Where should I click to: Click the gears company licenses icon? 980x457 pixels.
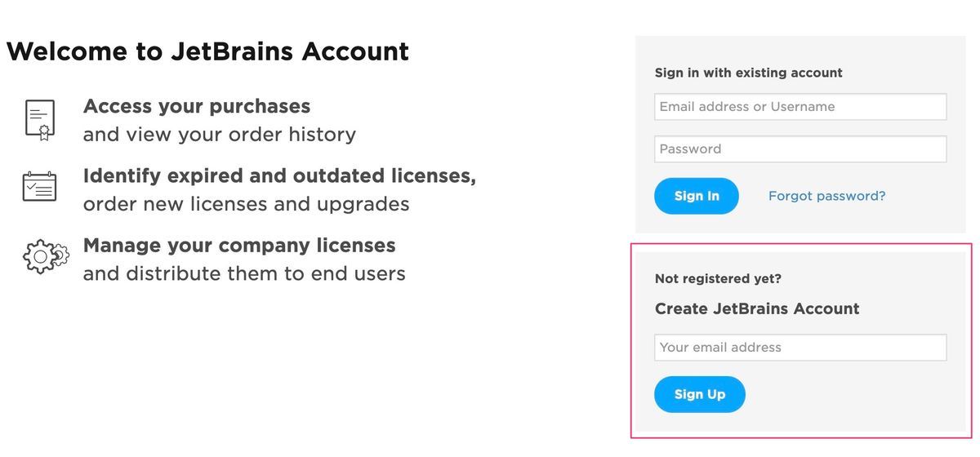click(x=45, y=257)
